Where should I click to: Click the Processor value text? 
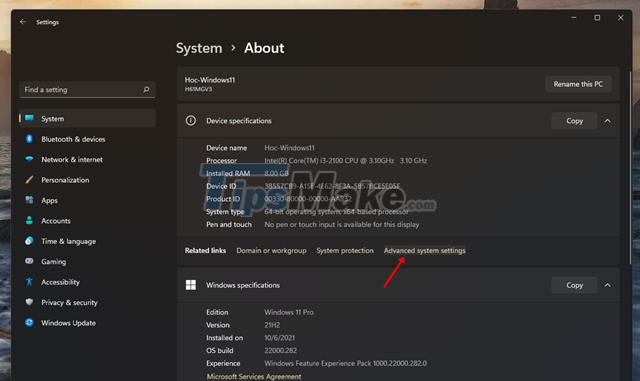(x=345, y=160)
